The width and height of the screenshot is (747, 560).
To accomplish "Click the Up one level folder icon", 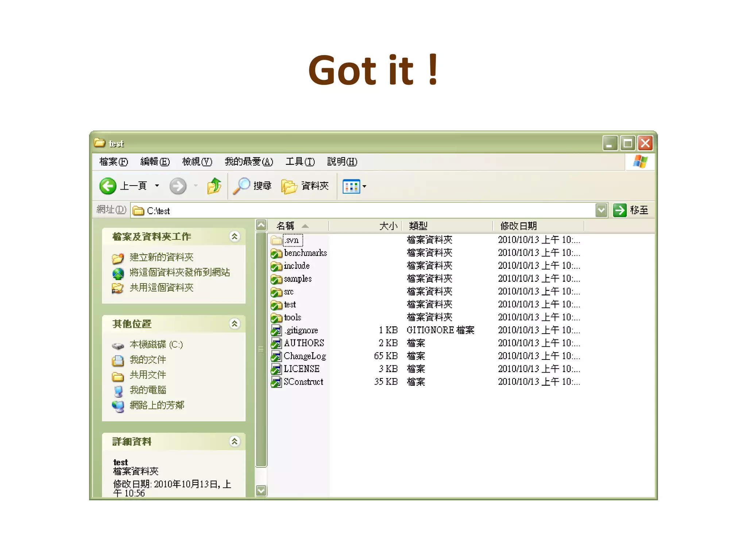I will [x=214, y=186].
